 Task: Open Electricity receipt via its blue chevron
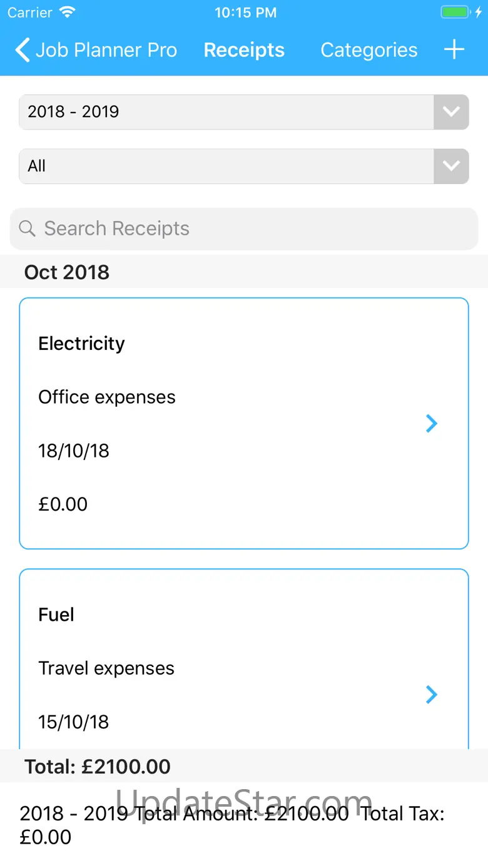[431, 424]
